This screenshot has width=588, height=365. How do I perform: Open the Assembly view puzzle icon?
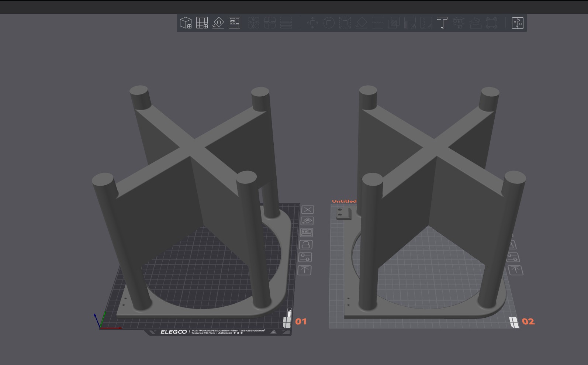[518, 23]
